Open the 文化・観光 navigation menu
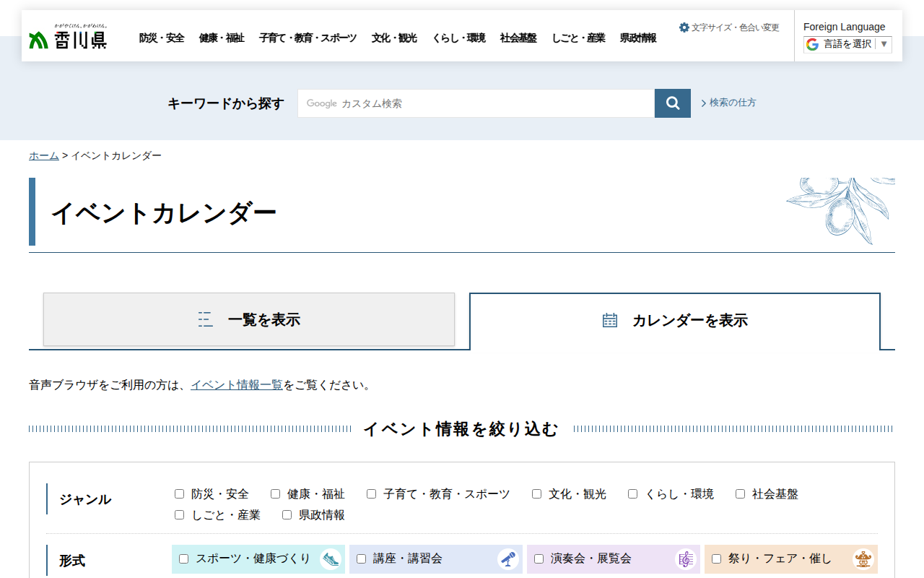The width and height of the screenshot is (924, 578). coord(394,38)
